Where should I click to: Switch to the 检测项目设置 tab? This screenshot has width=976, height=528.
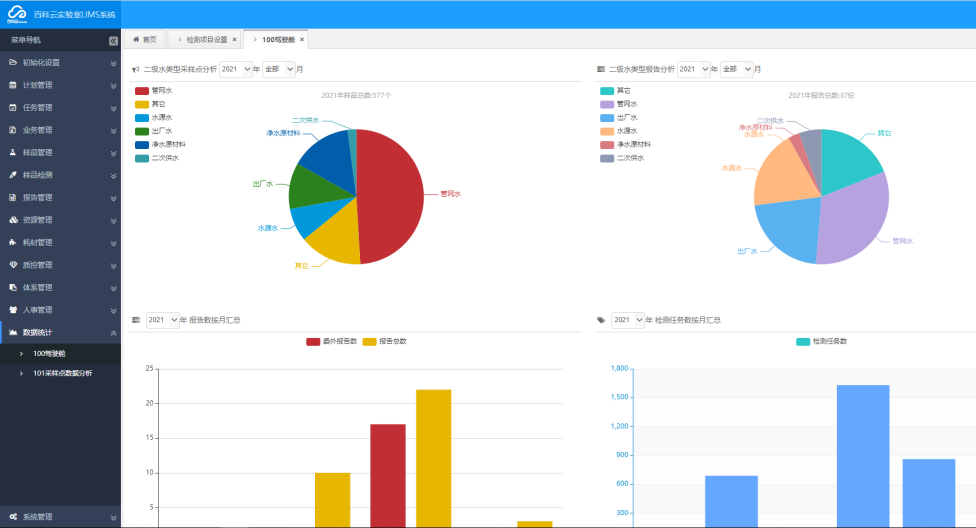click(x=206, y=40)
